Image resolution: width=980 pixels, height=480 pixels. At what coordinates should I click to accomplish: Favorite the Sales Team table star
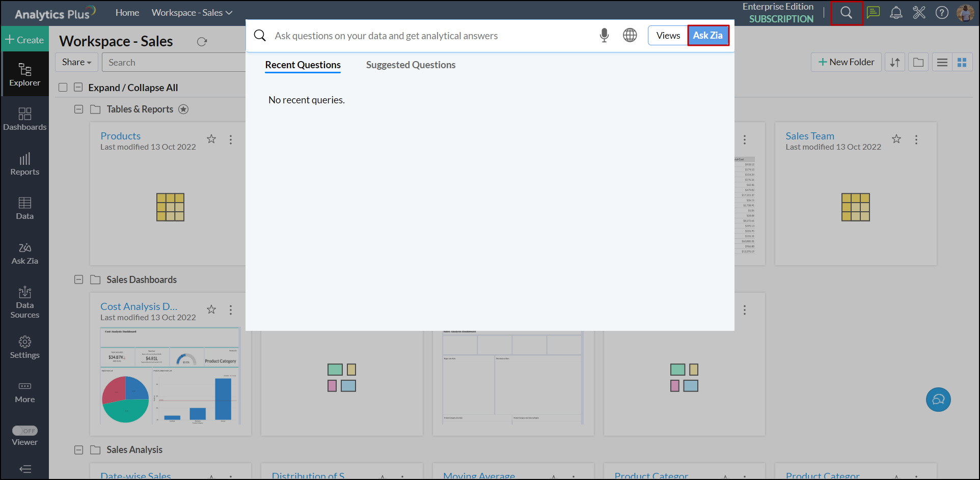(896, 139)
